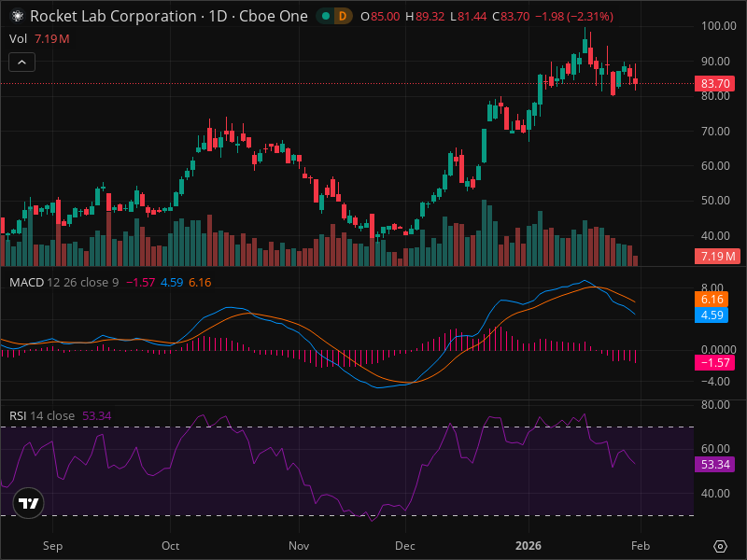
Task: Click the −4.00 MACD axis label
Action: pyautogui.click(x=715, y=382)
